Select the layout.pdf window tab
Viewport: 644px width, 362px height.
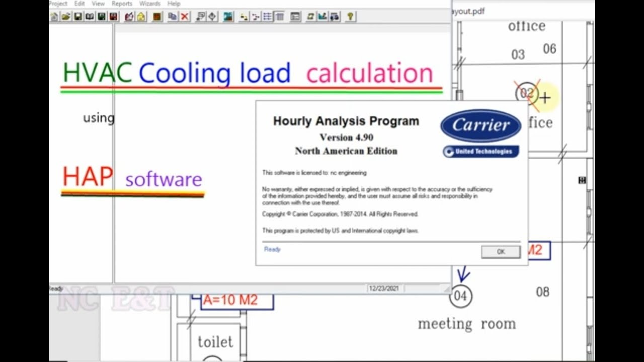(x=469, y=11)
